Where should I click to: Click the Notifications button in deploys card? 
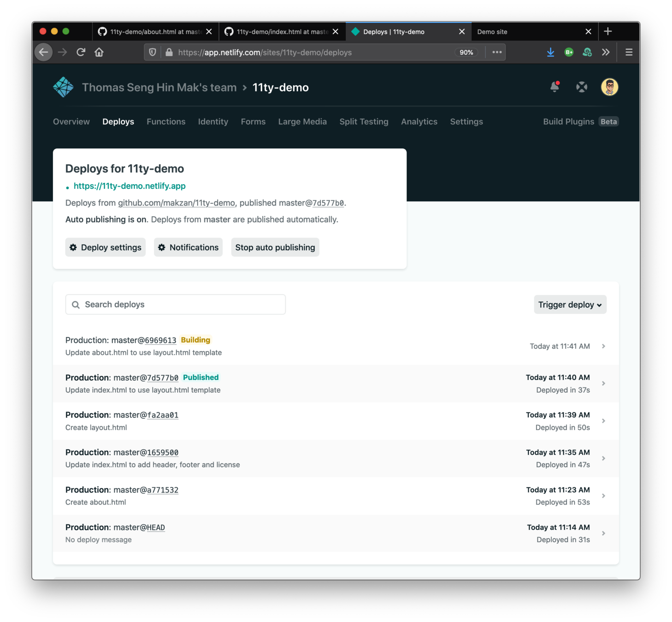coord(188,247)
